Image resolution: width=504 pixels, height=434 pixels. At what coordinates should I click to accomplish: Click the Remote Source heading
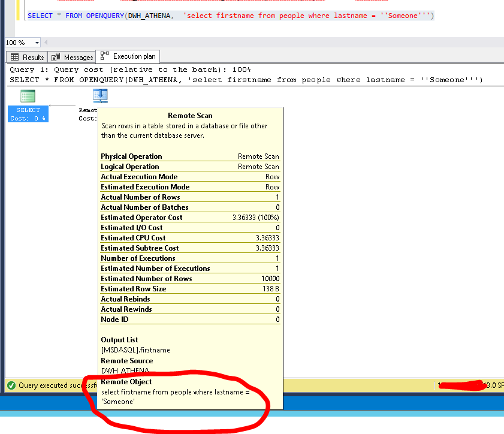tap(127, 361)
